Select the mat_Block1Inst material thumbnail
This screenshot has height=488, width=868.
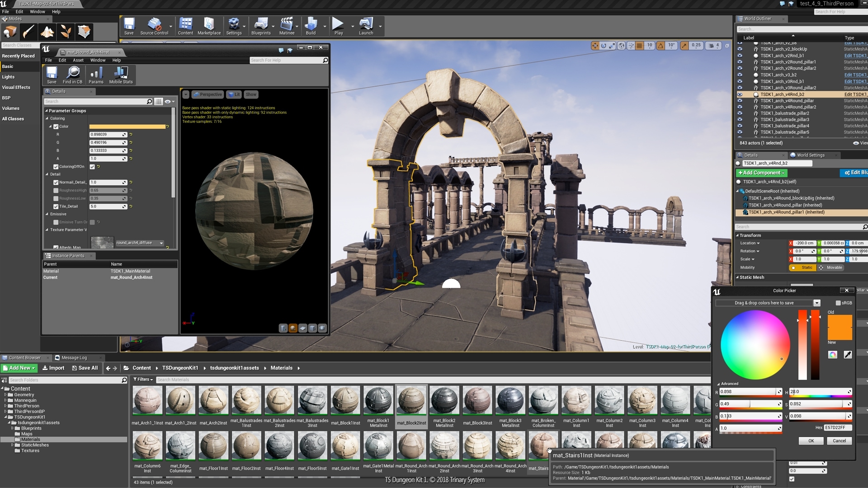click(x=345, y=400)
